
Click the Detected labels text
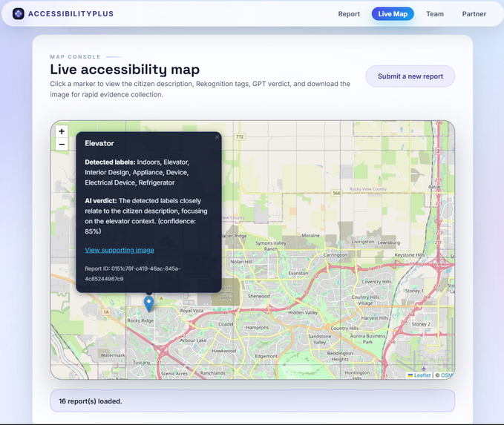click(137, 172)
